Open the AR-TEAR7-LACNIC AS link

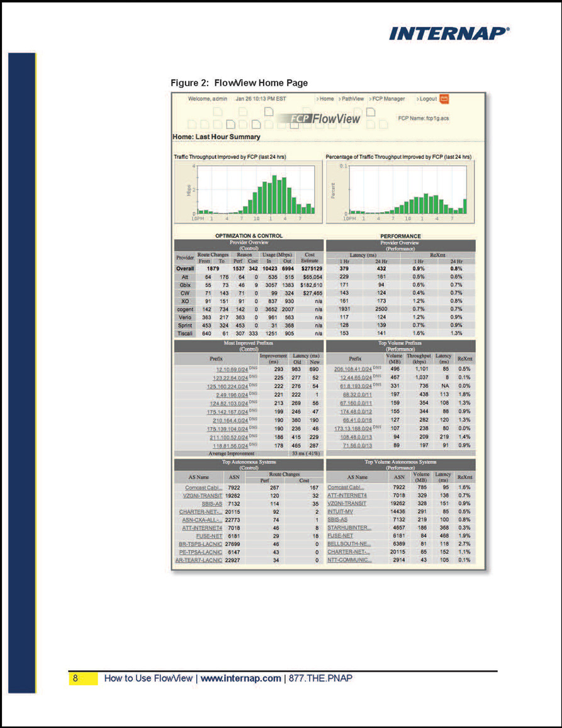point(199,560)
